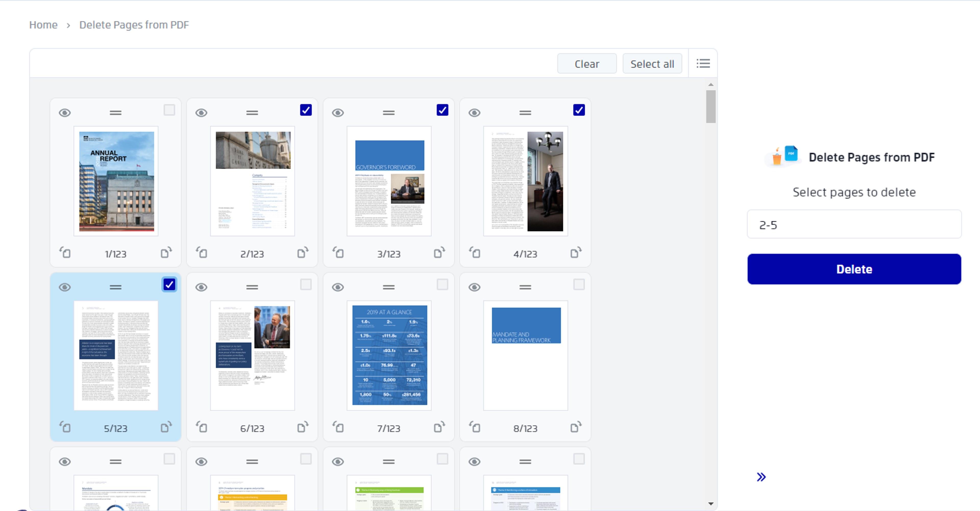Rotate page 7/123 clockwise

439,427
